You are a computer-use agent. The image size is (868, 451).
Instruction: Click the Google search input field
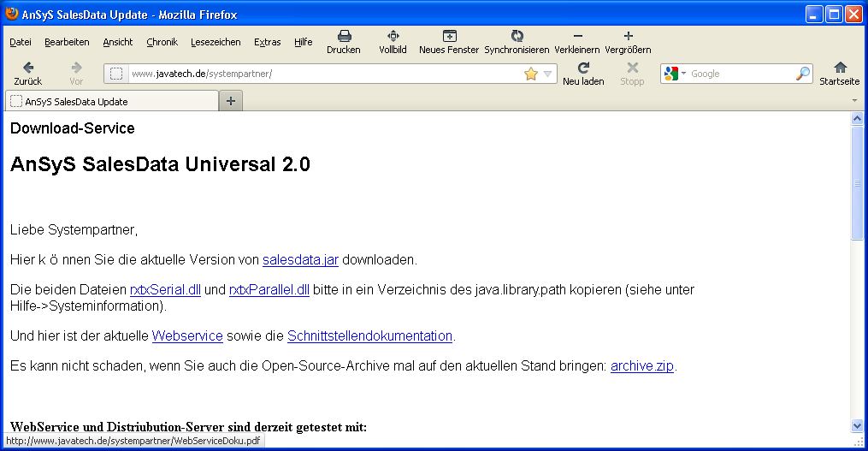coord(741,74)
